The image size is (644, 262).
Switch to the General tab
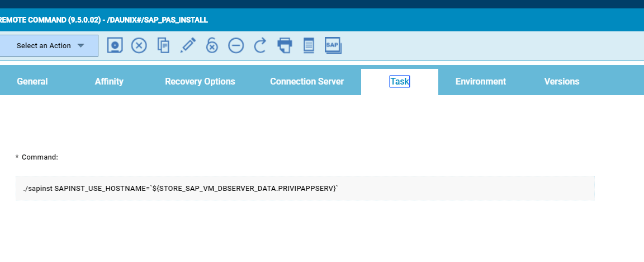[x=32, y=81]
